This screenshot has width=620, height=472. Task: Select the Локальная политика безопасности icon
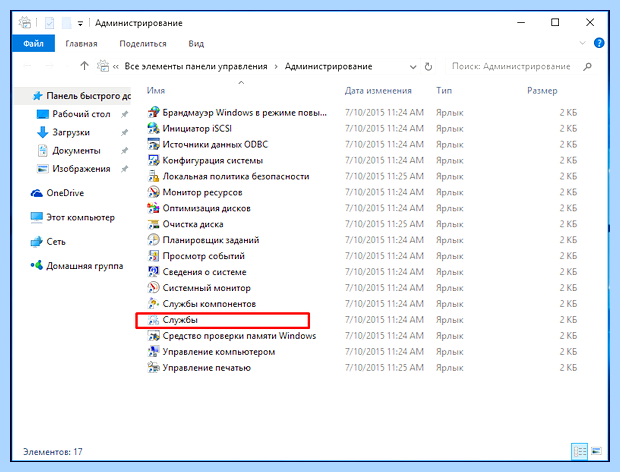click(153, 176)
